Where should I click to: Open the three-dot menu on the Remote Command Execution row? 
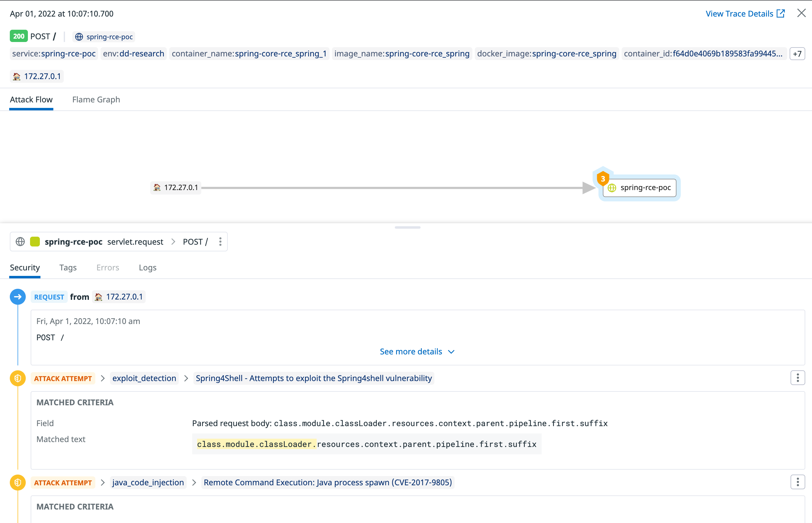point(798,482)
